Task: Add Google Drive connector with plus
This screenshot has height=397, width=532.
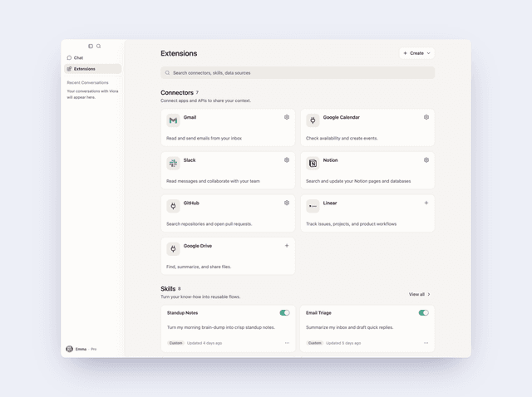Action: tap(287, 246)
